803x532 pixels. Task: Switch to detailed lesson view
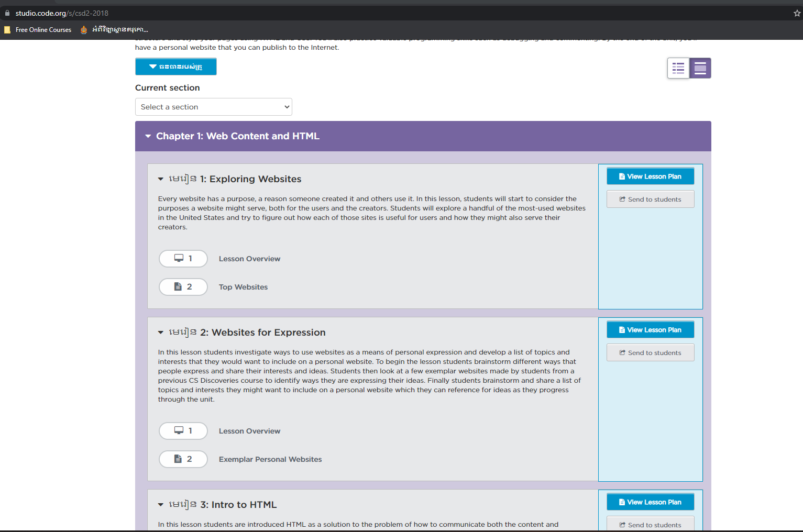point(700,68)
